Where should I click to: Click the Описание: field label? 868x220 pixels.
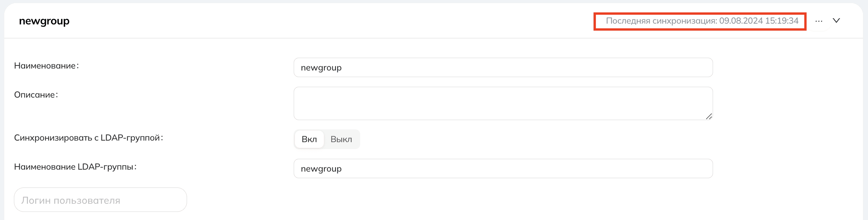click(x=36, y=95)
